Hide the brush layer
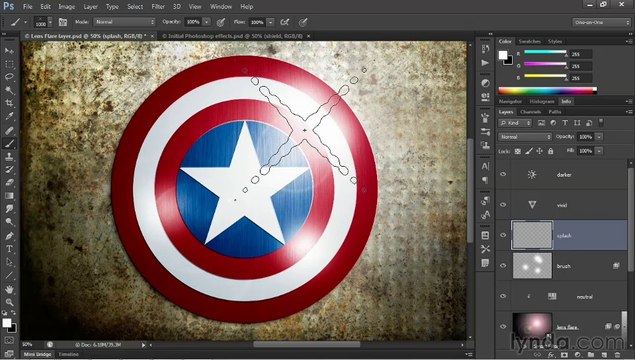635x360 pixels. [x=503, y=266]
